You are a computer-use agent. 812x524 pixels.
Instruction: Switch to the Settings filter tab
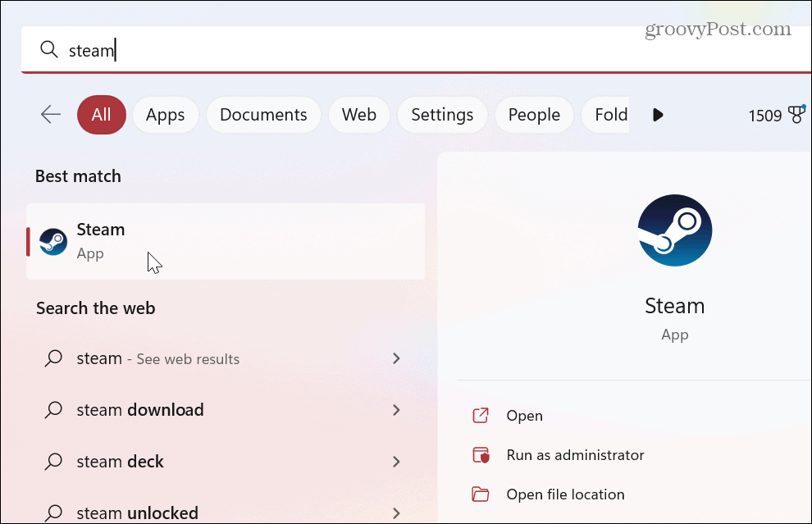(x=442, y=115)
